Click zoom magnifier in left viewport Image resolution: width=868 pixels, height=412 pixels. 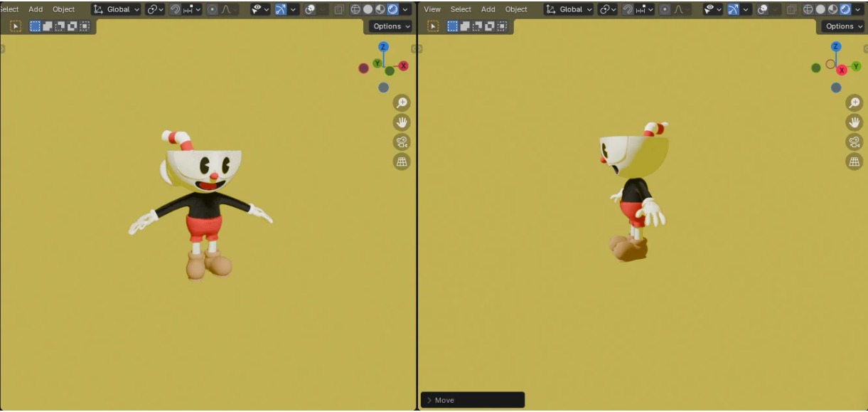[402, 103]
